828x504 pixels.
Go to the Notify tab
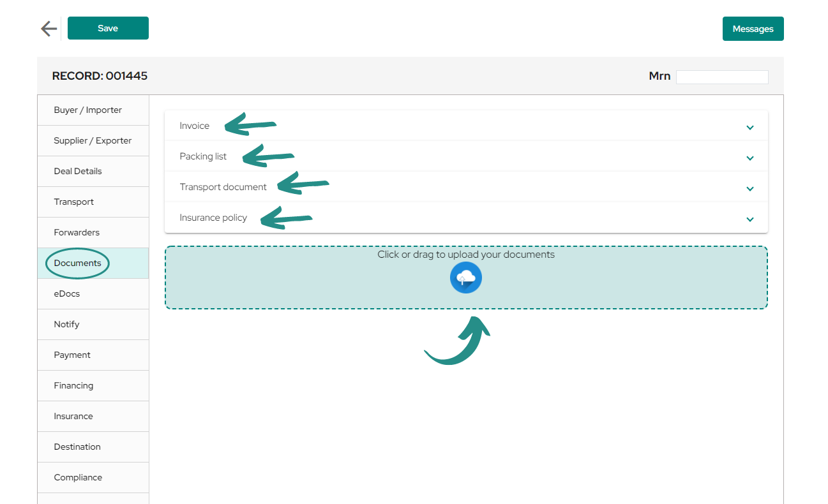pos(93,325)
